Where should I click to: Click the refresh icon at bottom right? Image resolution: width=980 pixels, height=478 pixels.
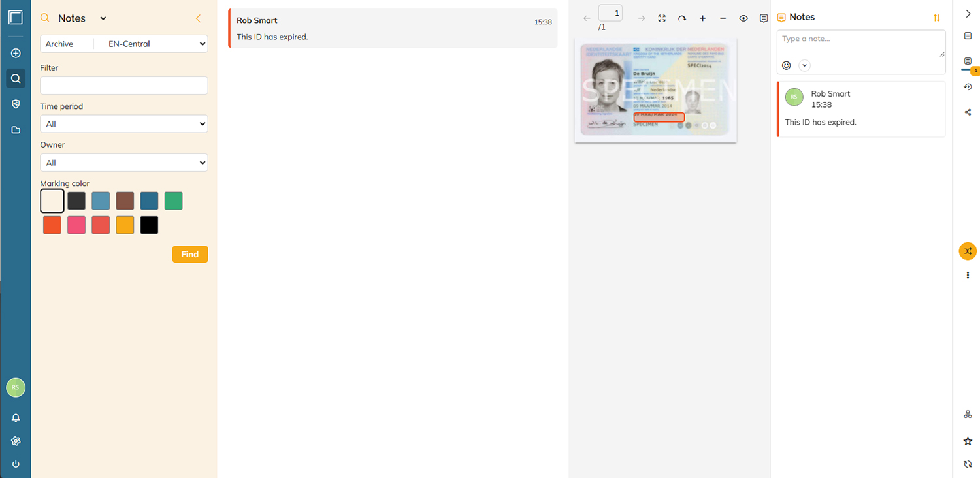coord(968,464)
